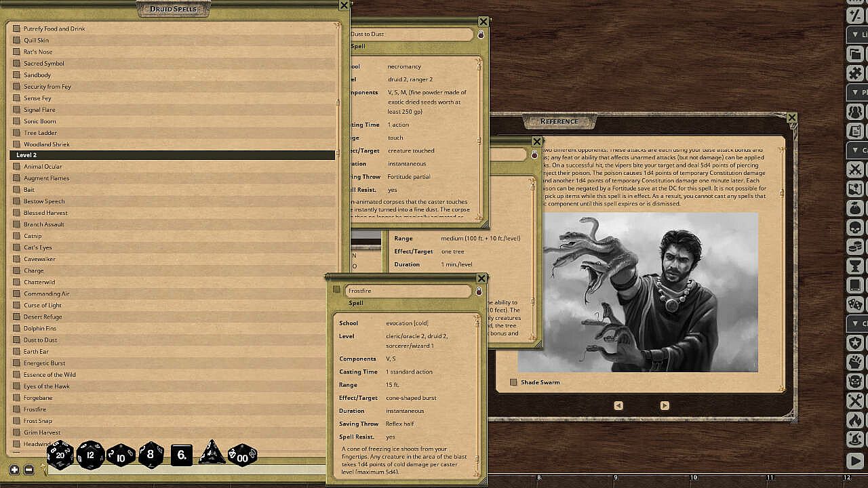Viewport: 868px width, 488px height.
Task: Grab the d10 die
Action: click(x=121, y=456)
